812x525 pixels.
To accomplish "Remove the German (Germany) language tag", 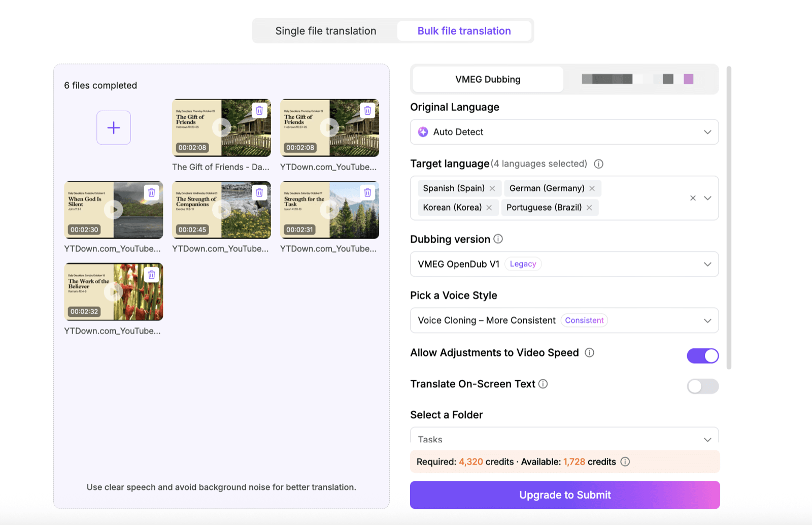I will click(592, 188).
